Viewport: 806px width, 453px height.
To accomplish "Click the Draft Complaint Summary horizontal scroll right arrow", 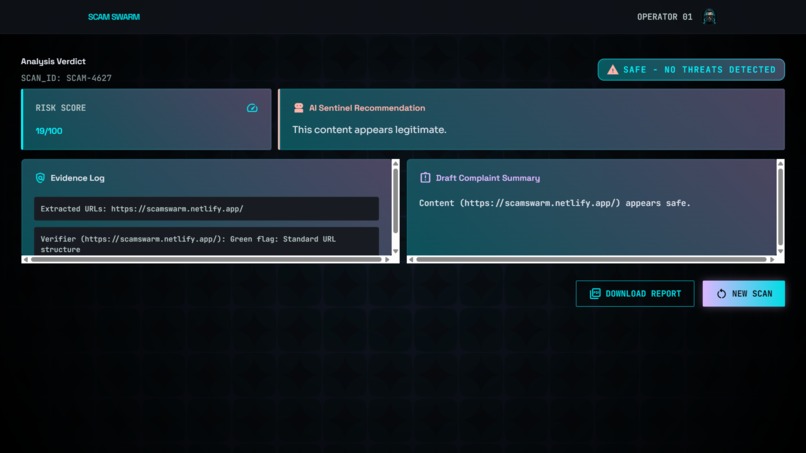I will click(x=772, y=260).
